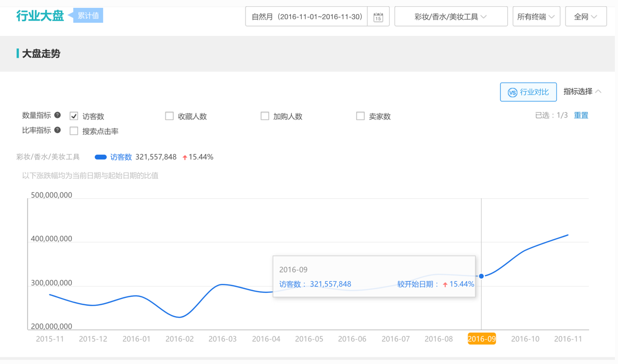Uncheck the 访客数 checkbox
This screenshot has height=364, width=618.
click(74, 116)
